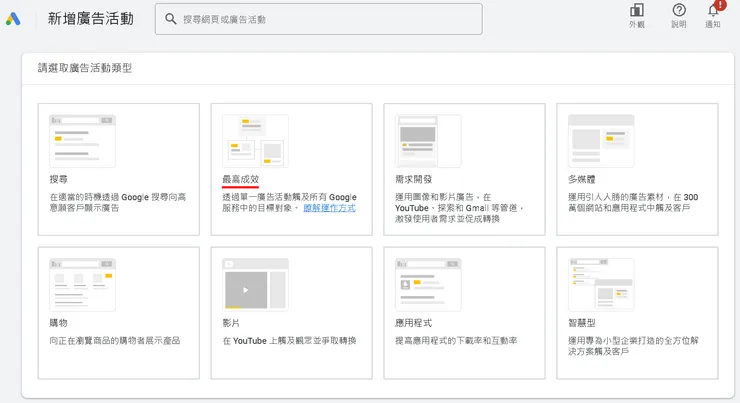Screen dimensions: 740x403
Task: Click the 搜尋 card description text
Action: click(x=118, y=202)
